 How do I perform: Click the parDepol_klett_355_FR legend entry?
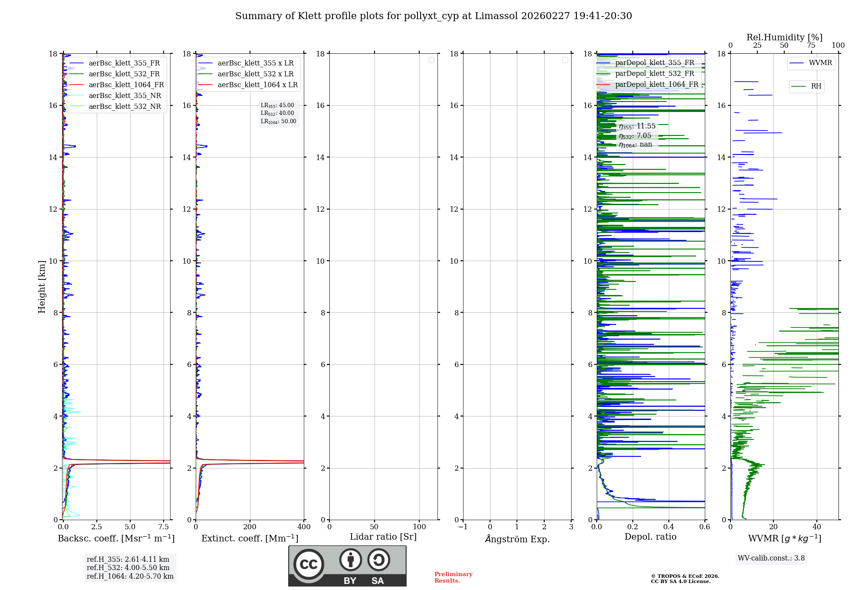pyautogui.click(x=654, y=63)
